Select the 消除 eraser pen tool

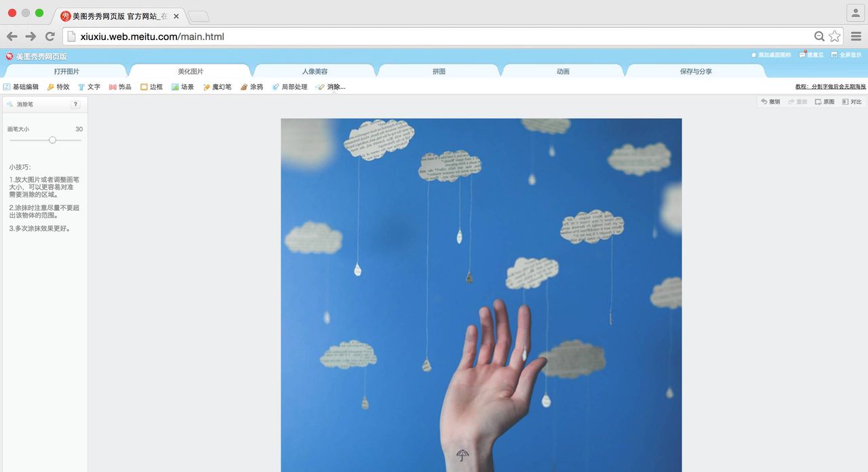pos(331,87)
